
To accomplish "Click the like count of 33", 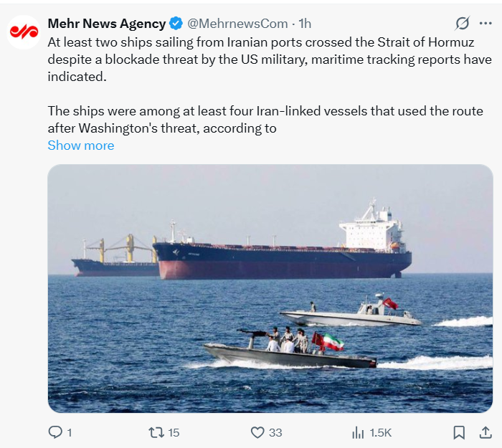I will [x=275, y=432].
